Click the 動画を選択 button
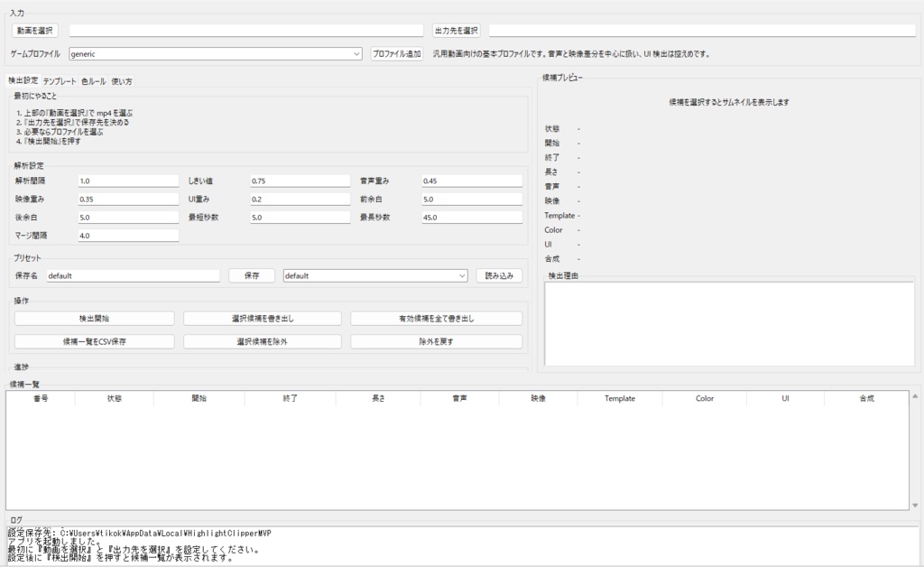924x567 pixels. coord(35,31)
